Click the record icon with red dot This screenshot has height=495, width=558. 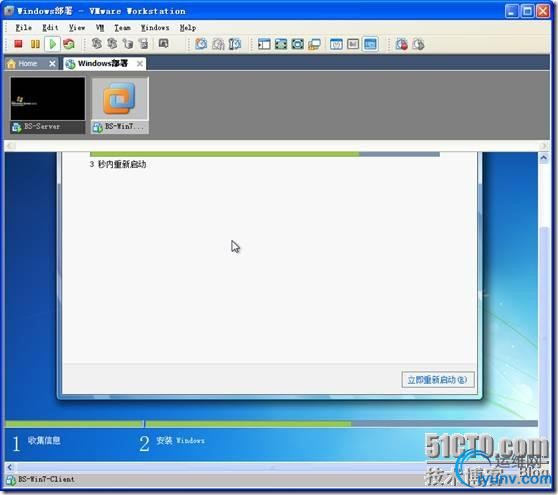pyautogui.click(x=401, y=44)
